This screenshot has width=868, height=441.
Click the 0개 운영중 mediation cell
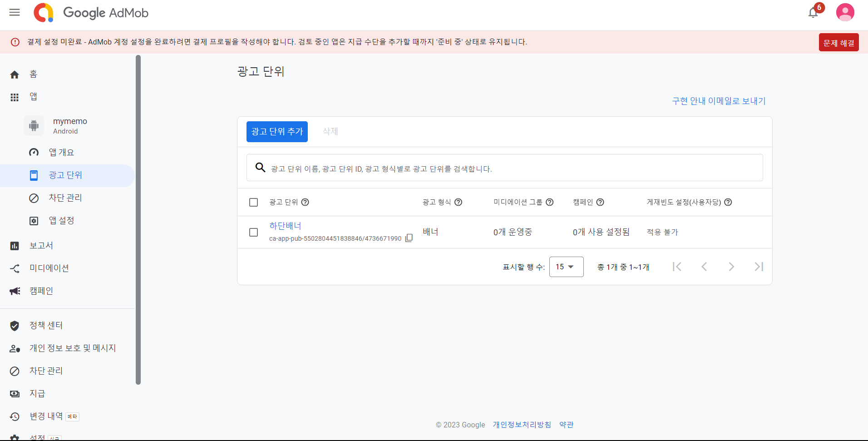pyautogui.click(x=513, y=232)
